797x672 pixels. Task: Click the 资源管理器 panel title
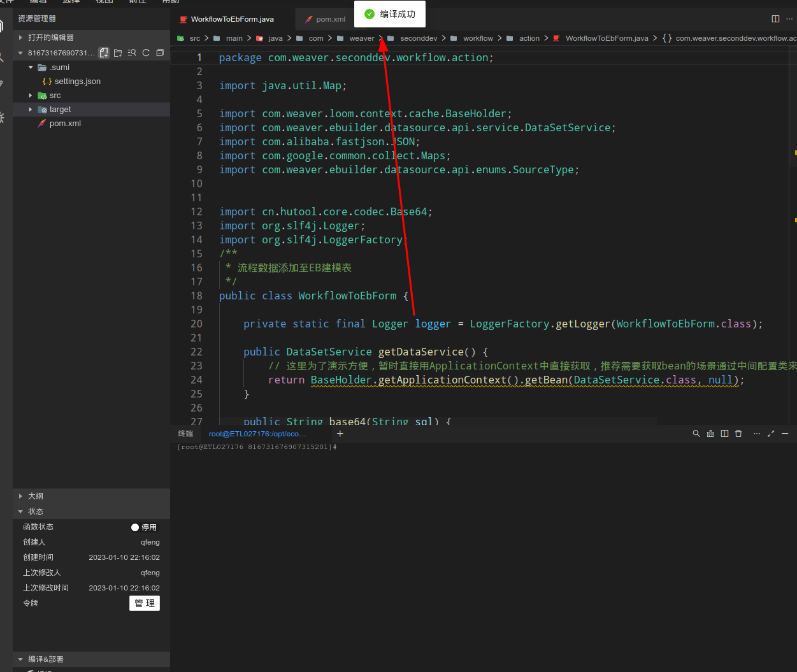37,18
